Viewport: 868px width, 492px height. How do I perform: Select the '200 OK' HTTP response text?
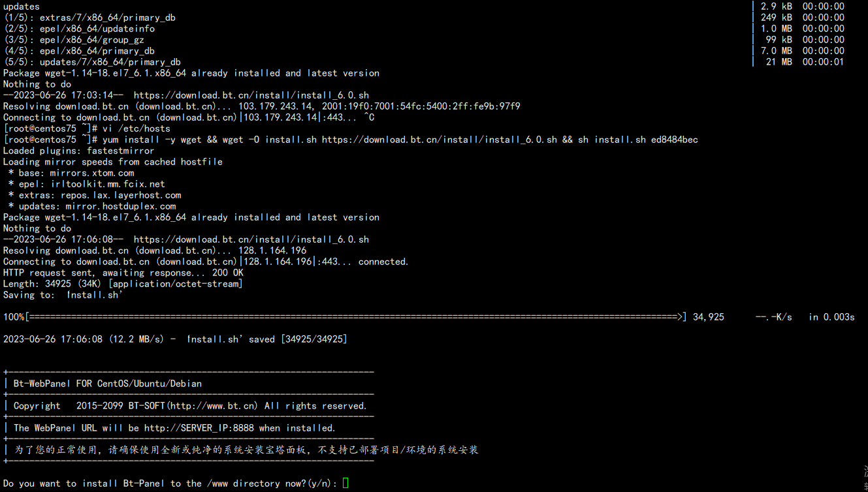pos(227,273)
